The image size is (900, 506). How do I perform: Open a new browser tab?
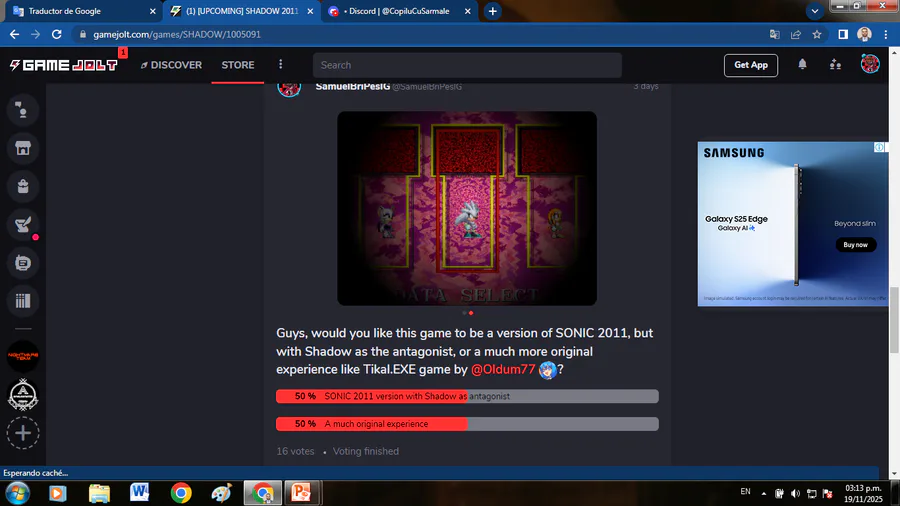(x=492, y=11)
